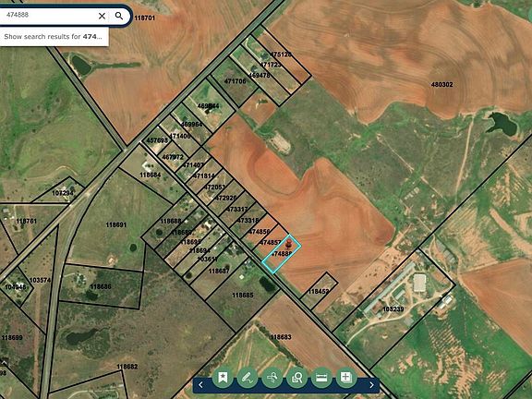Clear the 474888 search text
Image resolution: width=532 pixels, height=399 pixels.
pos(102,16)
